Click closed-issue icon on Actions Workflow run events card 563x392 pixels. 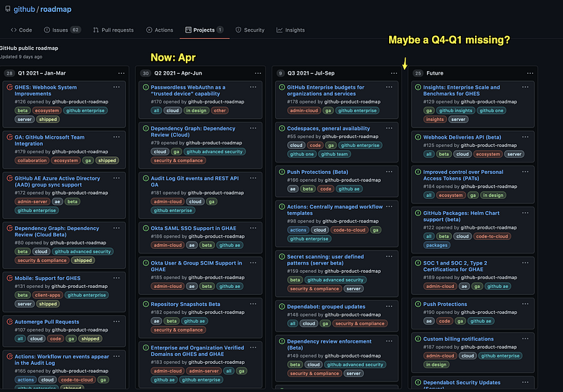10,357
